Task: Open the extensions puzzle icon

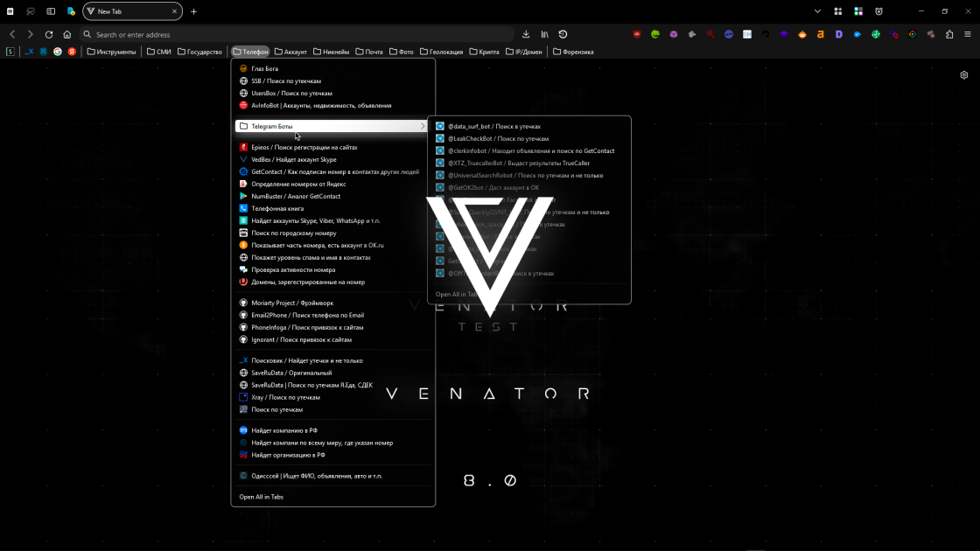Action: pos(949,34)
